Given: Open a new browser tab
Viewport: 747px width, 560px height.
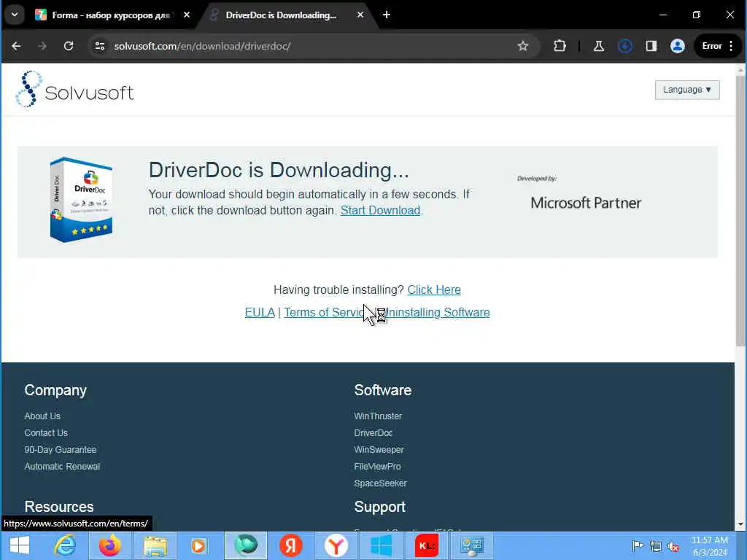Looking at the screenshot, I should pos(387,15).
